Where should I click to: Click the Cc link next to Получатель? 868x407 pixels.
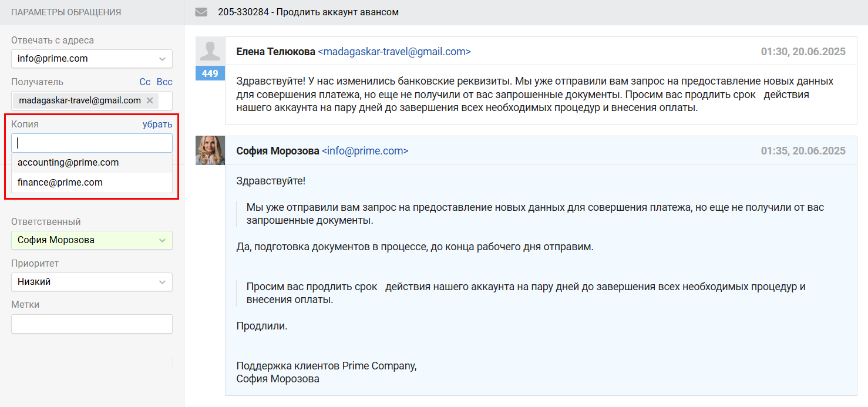click(145, 82)
